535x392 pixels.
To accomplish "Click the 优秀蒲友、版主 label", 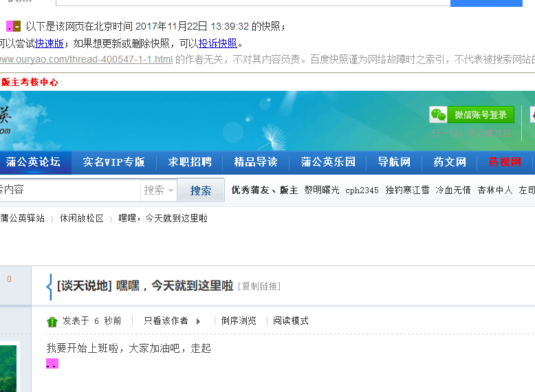I will tap(265, 190).
